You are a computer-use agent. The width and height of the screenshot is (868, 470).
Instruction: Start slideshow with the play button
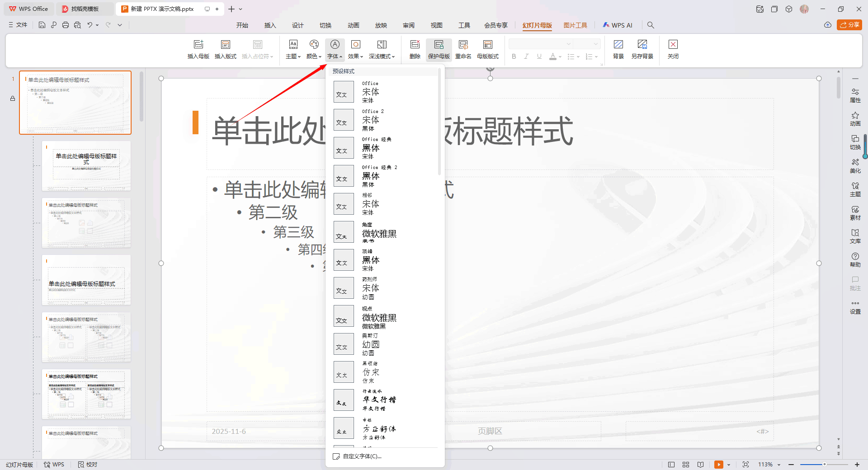[x=719, y=465]
